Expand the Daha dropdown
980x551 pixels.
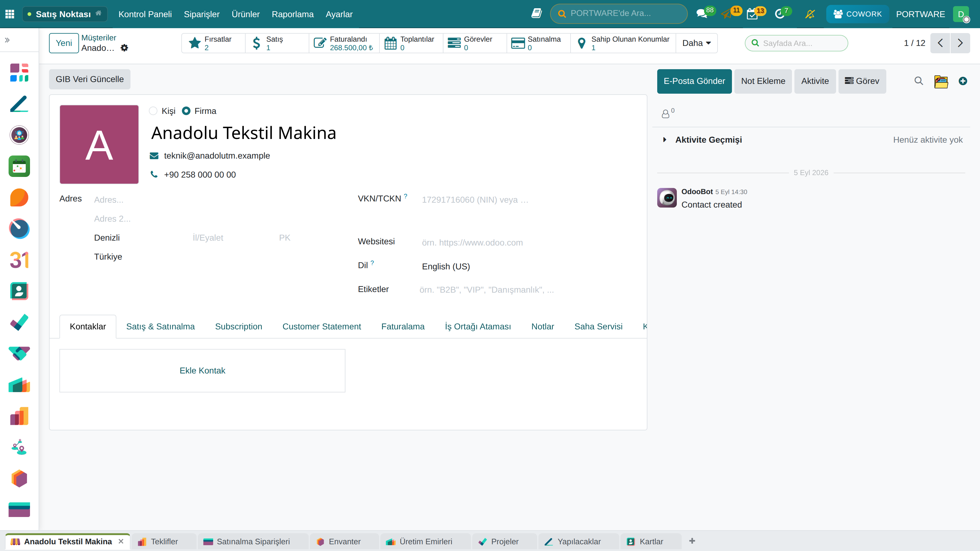tap(697, 43)
